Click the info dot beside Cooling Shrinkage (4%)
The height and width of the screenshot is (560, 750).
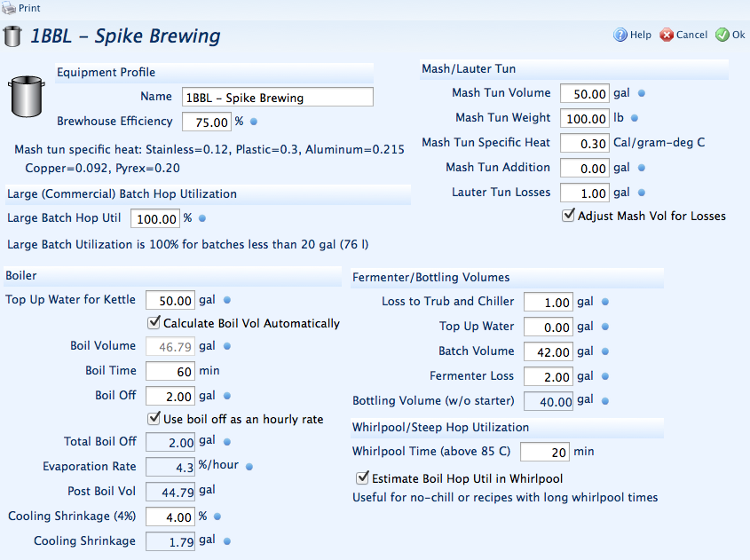217,517
